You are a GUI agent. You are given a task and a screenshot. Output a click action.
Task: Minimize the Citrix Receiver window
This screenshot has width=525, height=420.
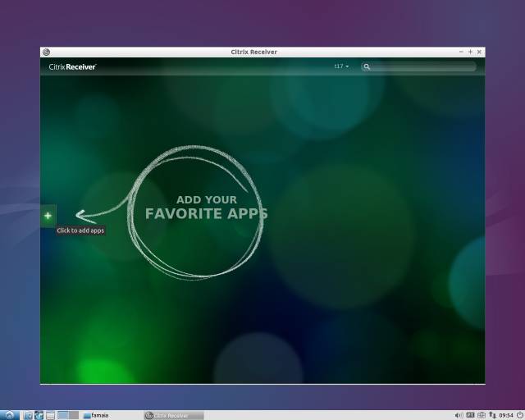click(x=461, y=52)
